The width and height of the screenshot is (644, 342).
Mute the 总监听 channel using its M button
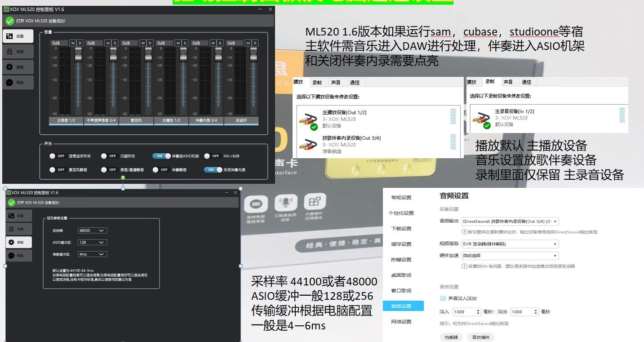coord(248,43)
